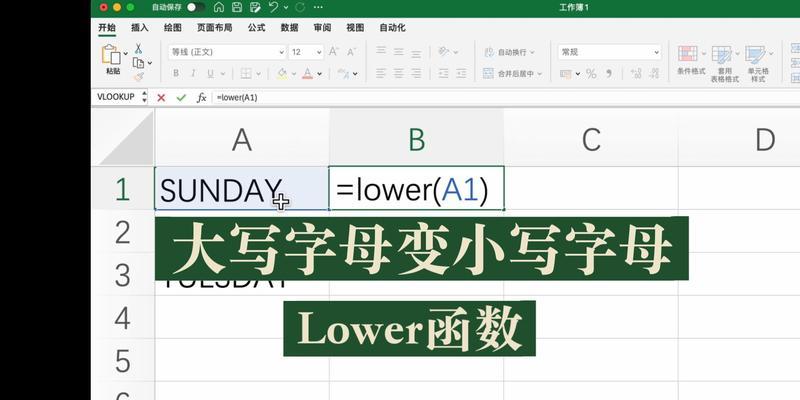Click the Save floppy disk icon
Image resolution: width=800 pixels, height=400 pixels.
[237, 7]
